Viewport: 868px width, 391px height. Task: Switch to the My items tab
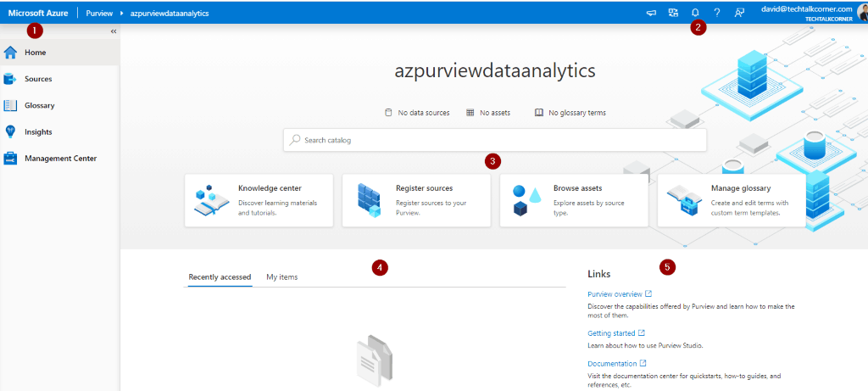[x=281, y=276]
